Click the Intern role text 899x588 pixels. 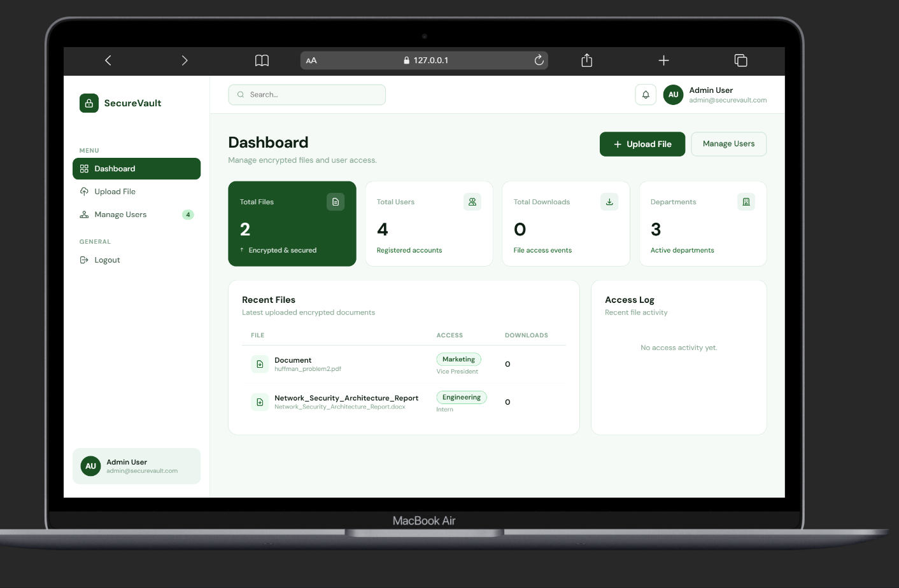pyautogui.click(x=444, y=410)
